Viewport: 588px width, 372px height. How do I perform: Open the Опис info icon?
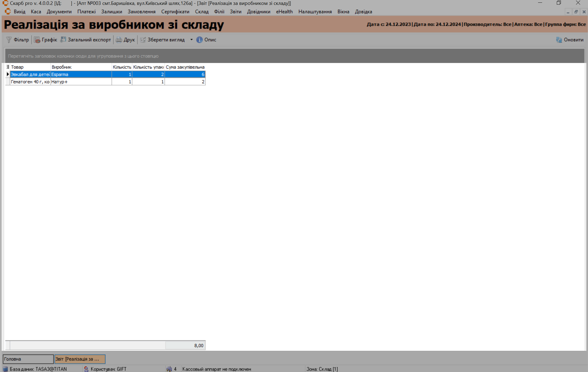click(x=200, y=40)
